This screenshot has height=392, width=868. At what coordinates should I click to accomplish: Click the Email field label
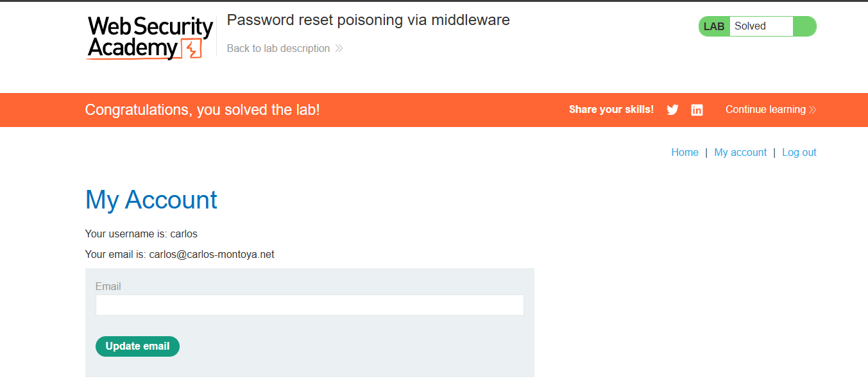[108, 286]
